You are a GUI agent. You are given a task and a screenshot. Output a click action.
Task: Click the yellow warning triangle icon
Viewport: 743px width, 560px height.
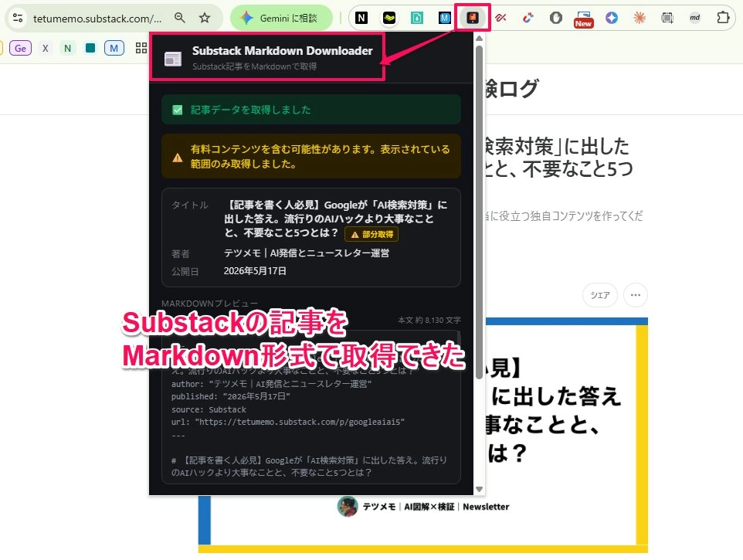click(177, 158)
